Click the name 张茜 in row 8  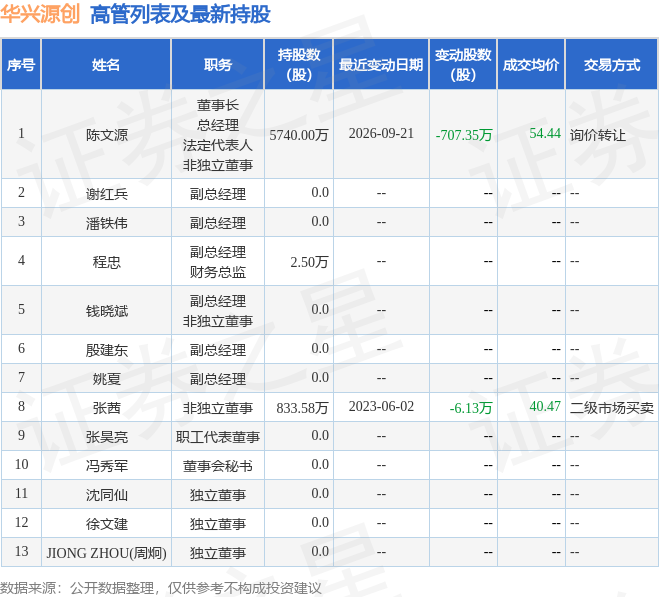[x=107, y=407]
